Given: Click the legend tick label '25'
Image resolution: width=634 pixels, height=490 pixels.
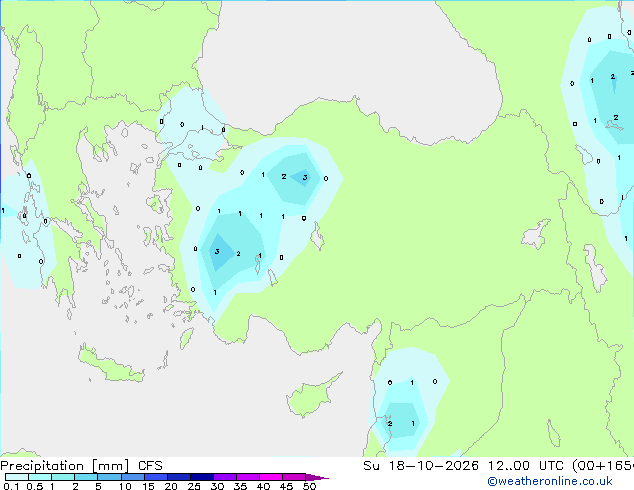Looking at the screenshot, I should coord(194,486).
